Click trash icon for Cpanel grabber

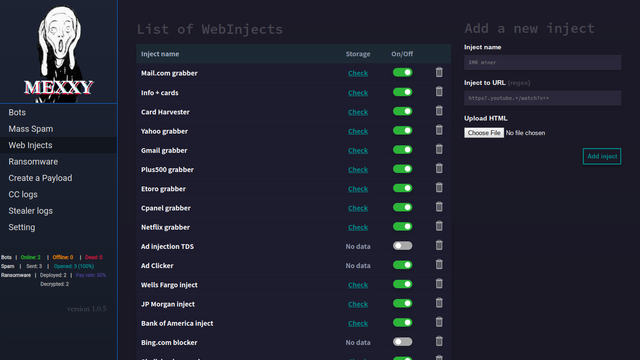[439, 207]
